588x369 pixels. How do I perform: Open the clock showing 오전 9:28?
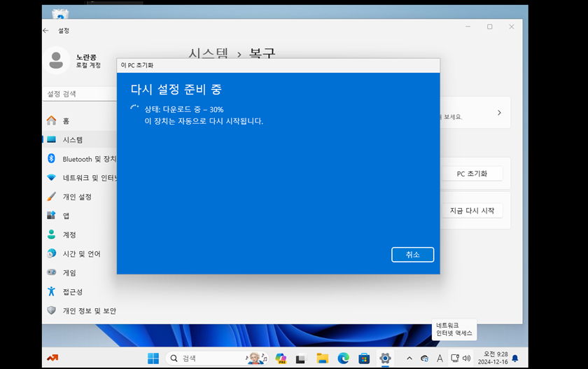coord(493,358)
